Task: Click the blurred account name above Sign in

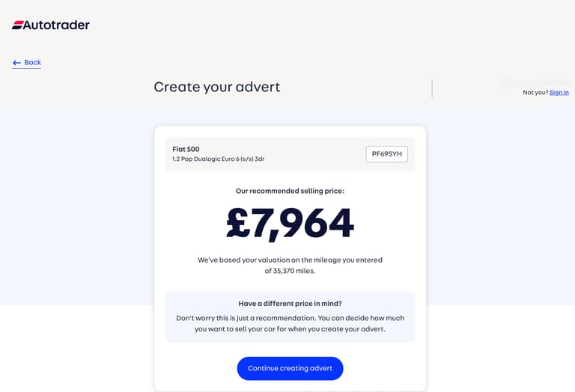Action: (535, 83)
